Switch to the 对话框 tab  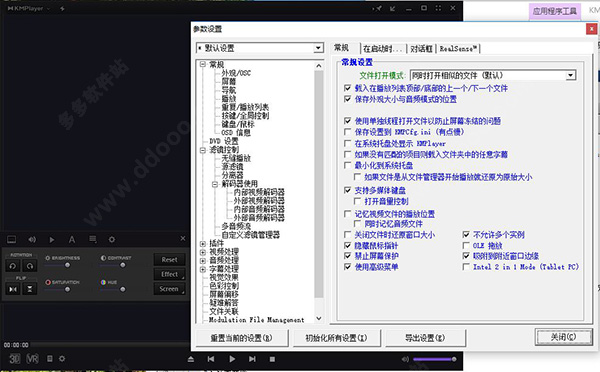pos(421,49)
